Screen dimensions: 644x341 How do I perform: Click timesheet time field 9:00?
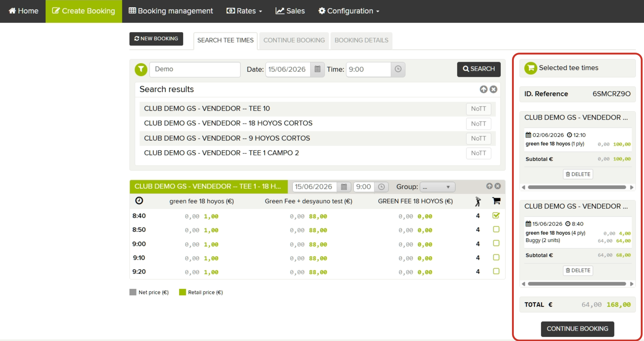tap(364, 187)
